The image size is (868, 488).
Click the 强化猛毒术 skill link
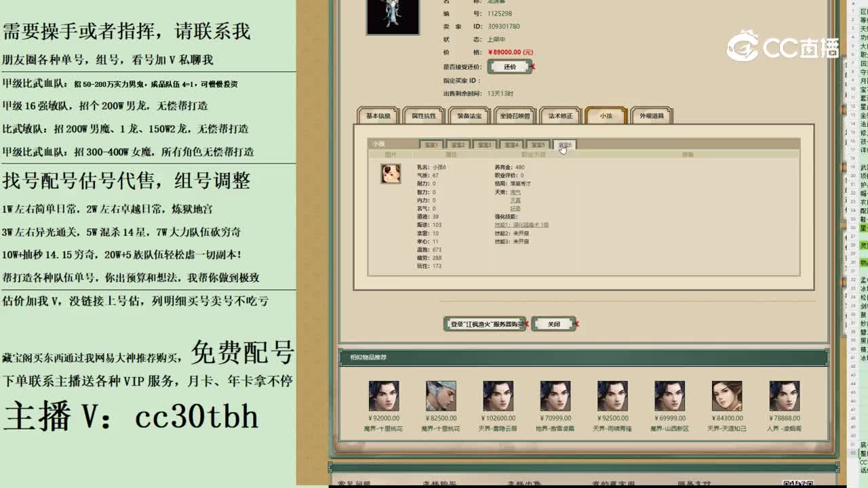click(521, 225)
